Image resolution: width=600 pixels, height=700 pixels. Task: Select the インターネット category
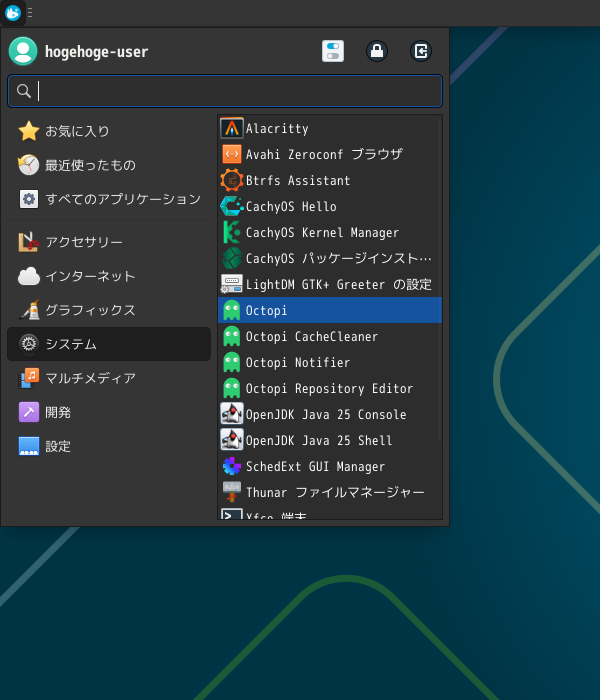pyautogui.click(x=109, y=276)
